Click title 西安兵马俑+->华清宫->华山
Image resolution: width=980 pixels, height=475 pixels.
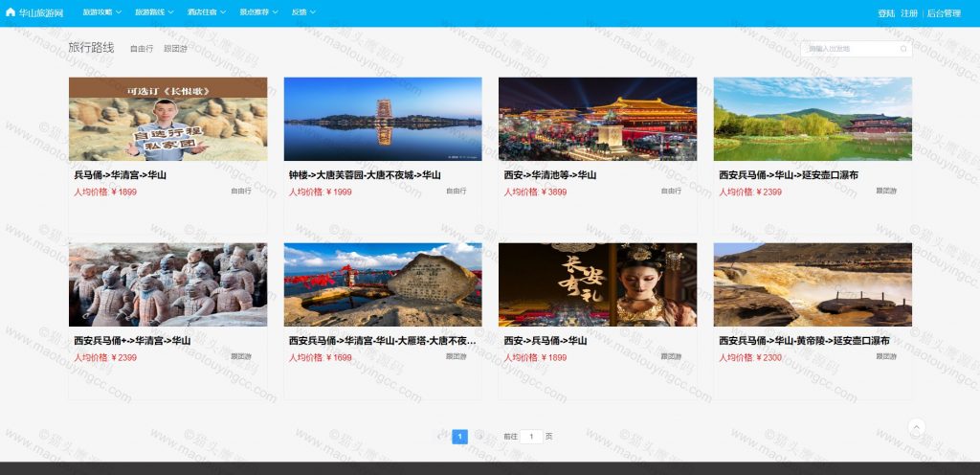[x=132, y=341]
